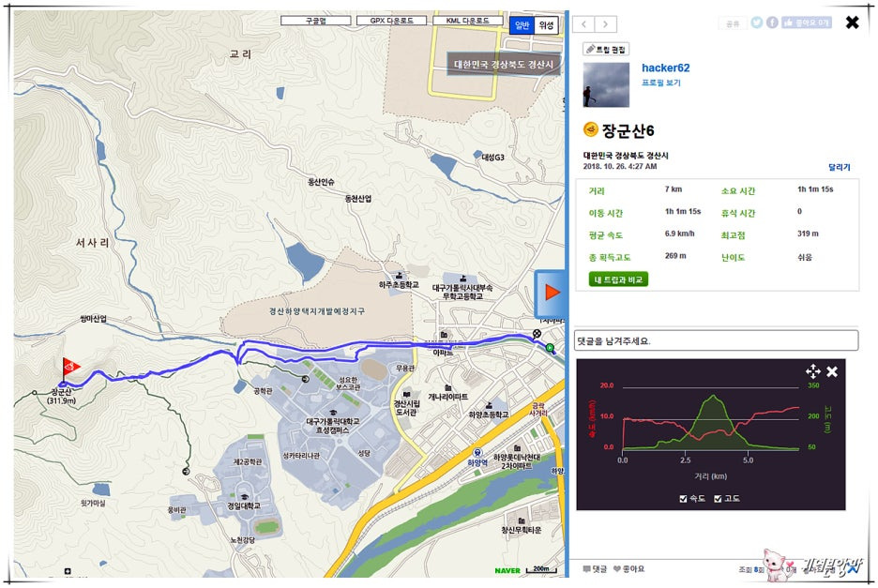
Task: Click the red flag marker on 장군산
Action: click(70, 368)
